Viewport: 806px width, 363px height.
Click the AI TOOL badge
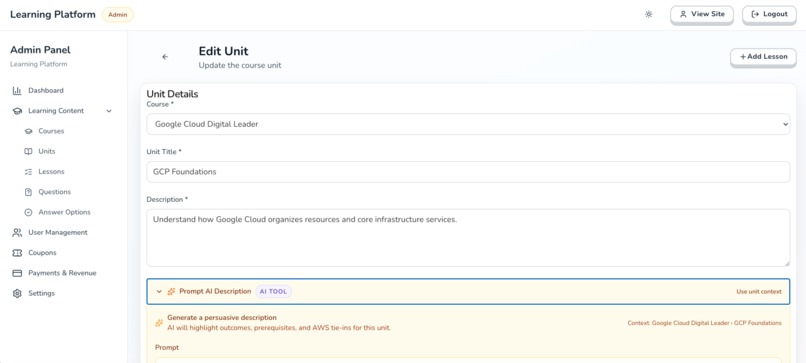273,292
